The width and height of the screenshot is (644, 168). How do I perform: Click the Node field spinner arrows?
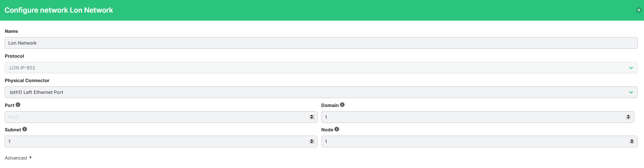pyautogui.click(x=632, y=141)
